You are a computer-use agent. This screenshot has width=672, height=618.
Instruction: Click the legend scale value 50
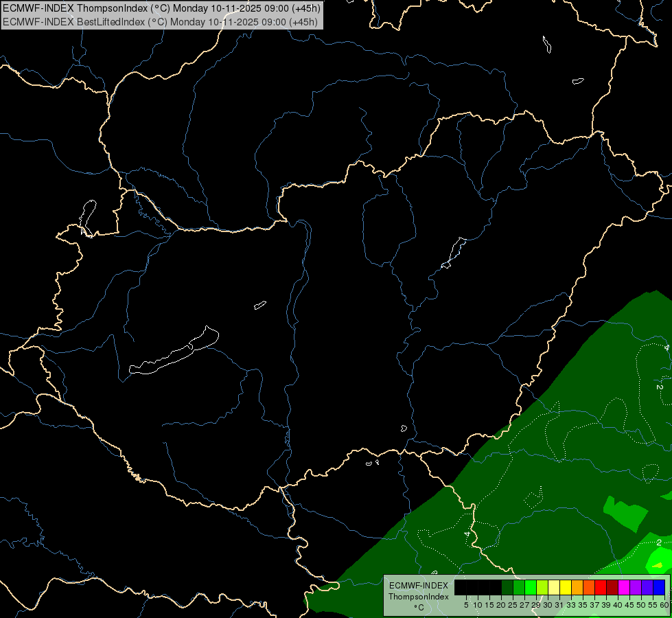(641, 605)
